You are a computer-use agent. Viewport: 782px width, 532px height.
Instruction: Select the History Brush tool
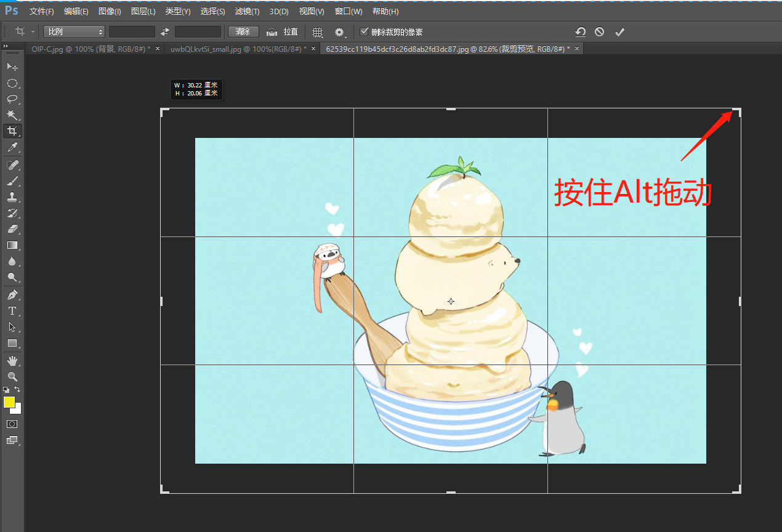12,213
